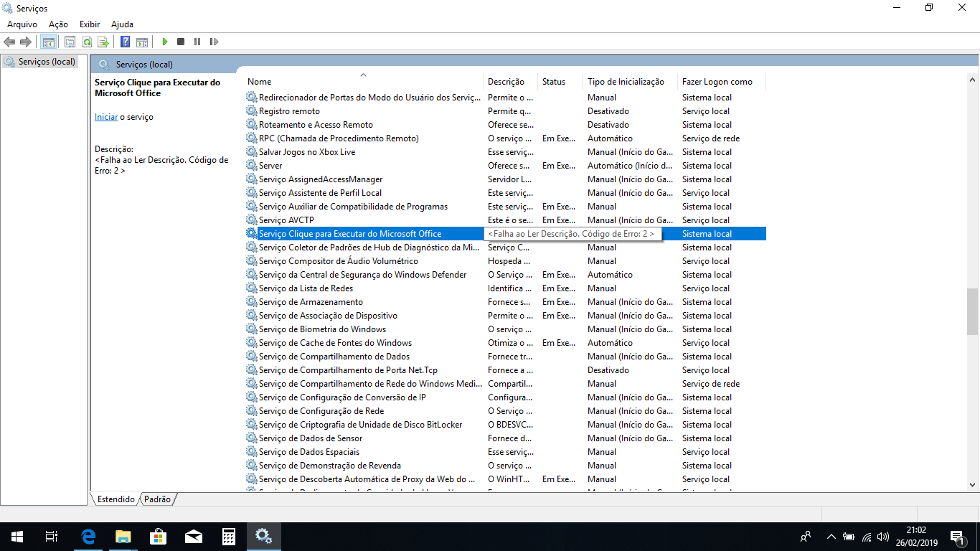Toggle the show/hide console tree button

click(49, 42)
